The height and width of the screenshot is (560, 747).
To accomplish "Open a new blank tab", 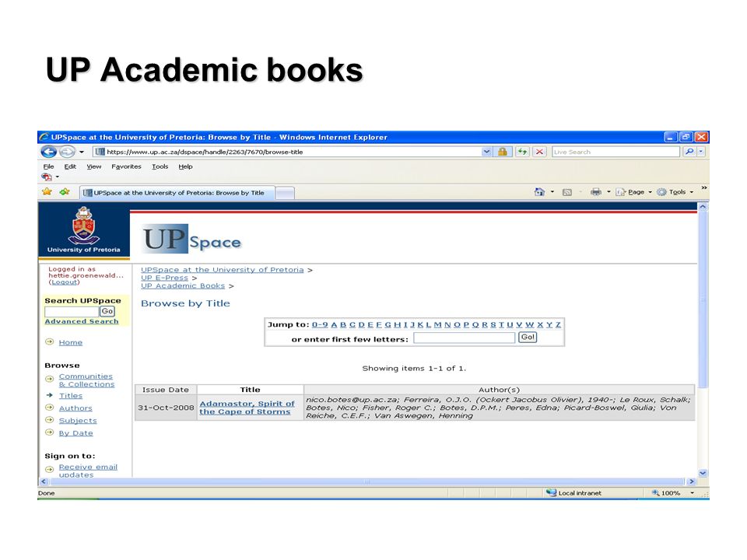I will coord(285,193).
